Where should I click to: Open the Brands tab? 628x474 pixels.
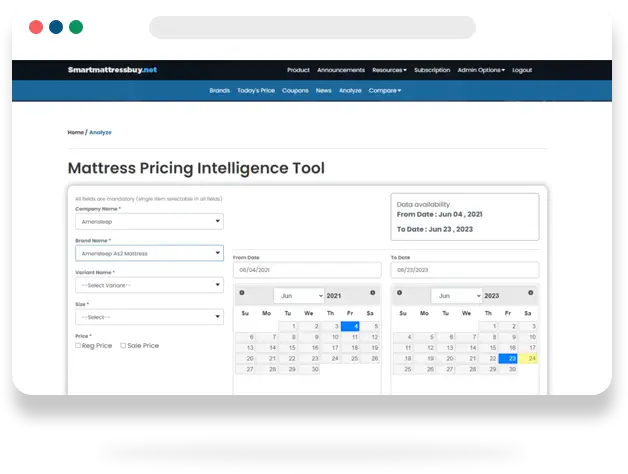(x=219, y=91)
